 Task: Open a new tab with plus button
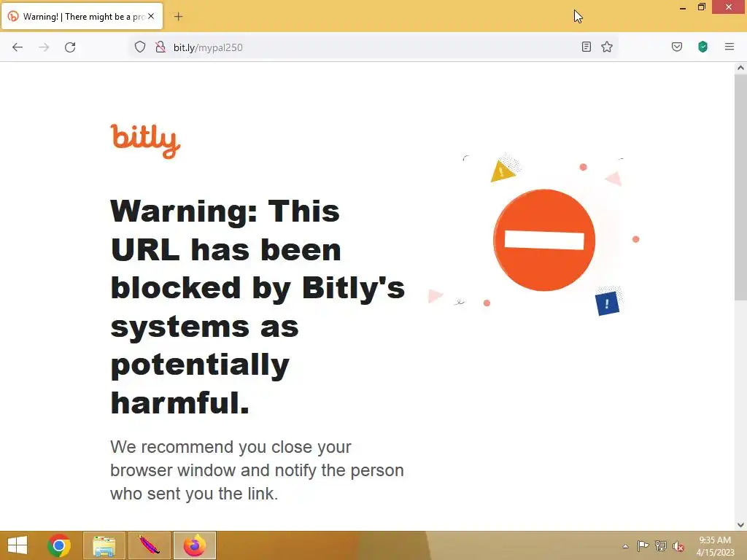click(x=178, y=17)
